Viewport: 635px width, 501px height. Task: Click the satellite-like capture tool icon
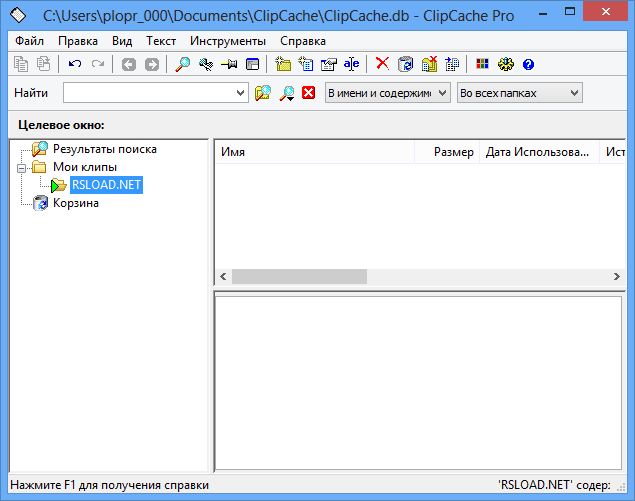coord(206,64)
